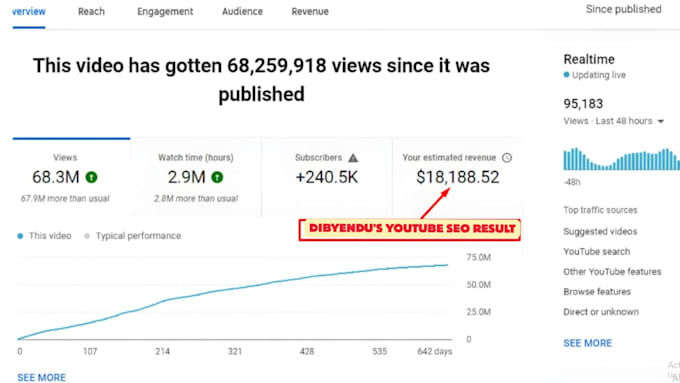Click the green up arrow next to 2.9M
Viewport: 680px width, 383px height.
pyautogui.click(x=217, y=177)
